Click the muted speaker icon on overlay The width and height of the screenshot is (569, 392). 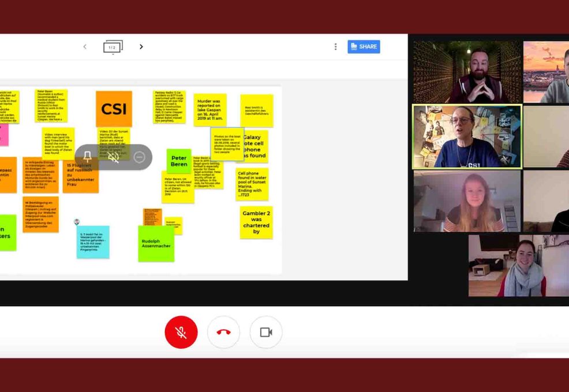point(114,157)
